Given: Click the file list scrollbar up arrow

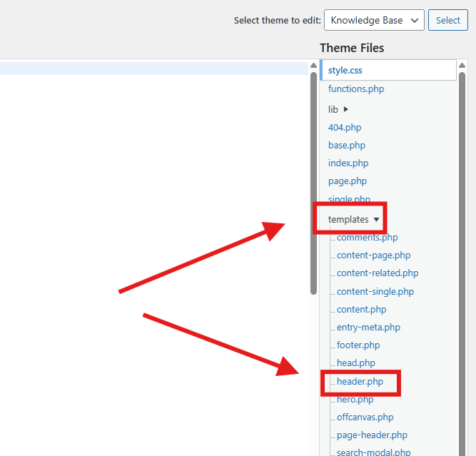Looking at the screenshot, I should [462, 65].
